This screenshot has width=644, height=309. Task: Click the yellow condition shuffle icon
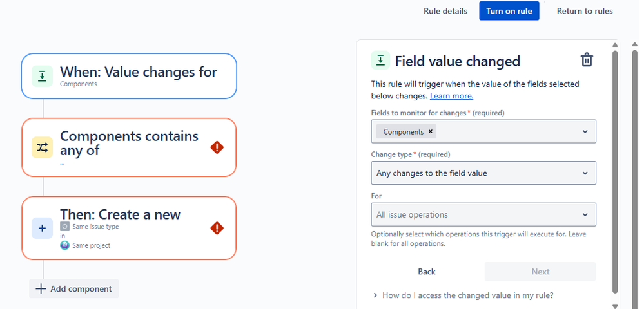point(42,147)
